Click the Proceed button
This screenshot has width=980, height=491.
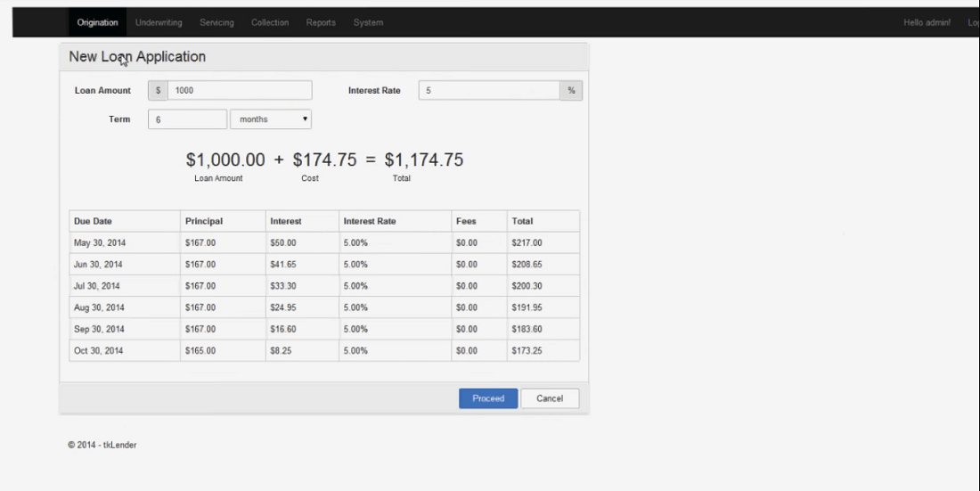[487, 398]
